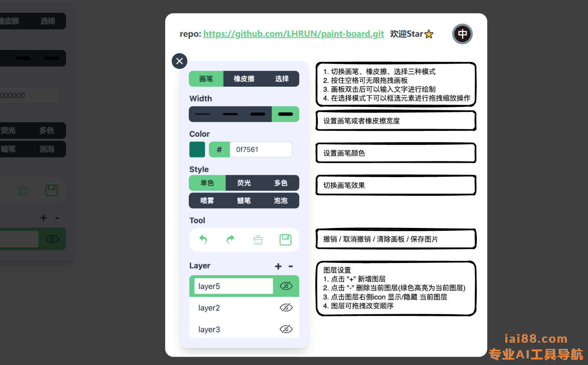This screenshot has width=588, height=365.
Task: Click the undo arrow icon in Tool section
Action: pos(203,239)
